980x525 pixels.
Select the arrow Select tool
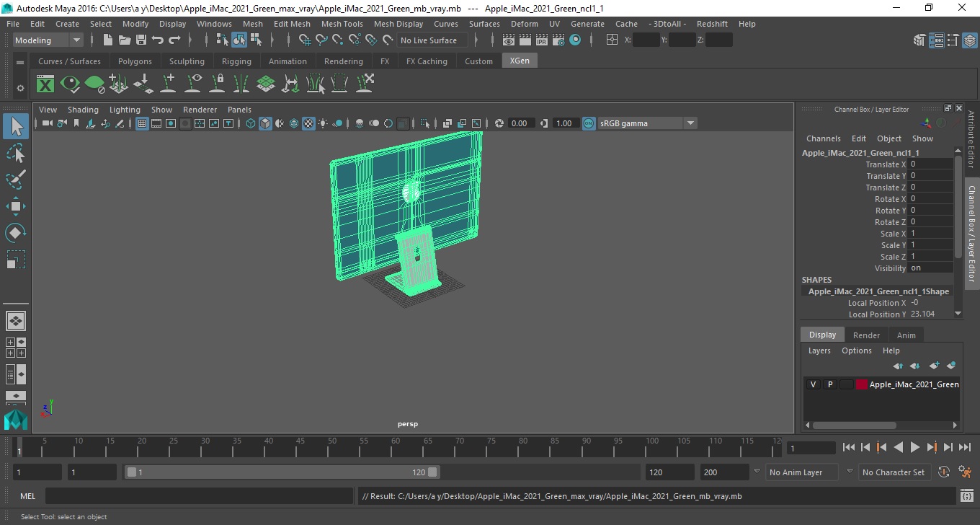16,126
